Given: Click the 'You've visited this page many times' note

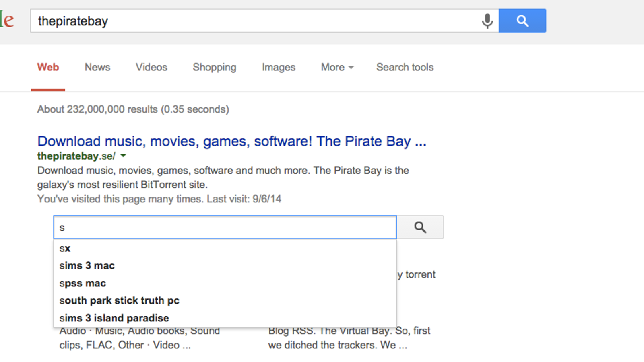Looking at the screenshot, I should tap(159, 199).
